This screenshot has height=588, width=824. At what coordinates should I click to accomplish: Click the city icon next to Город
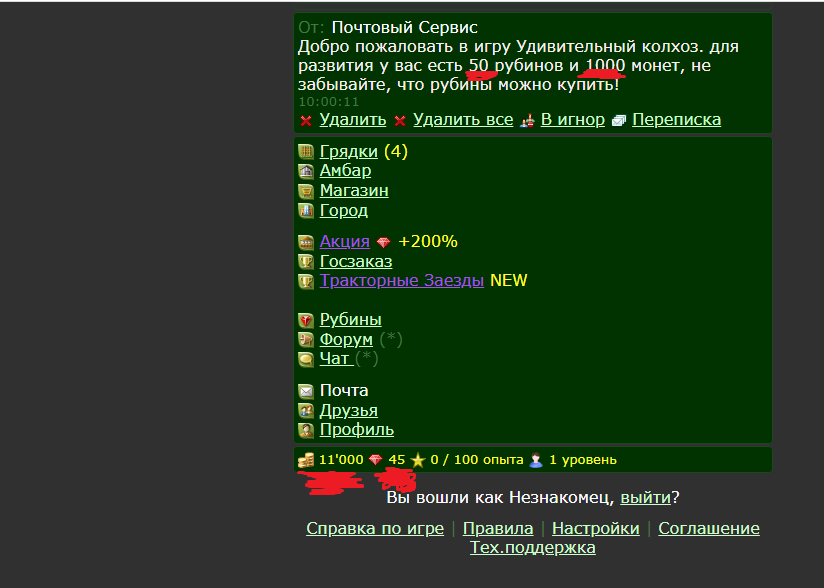click(306, 211)
